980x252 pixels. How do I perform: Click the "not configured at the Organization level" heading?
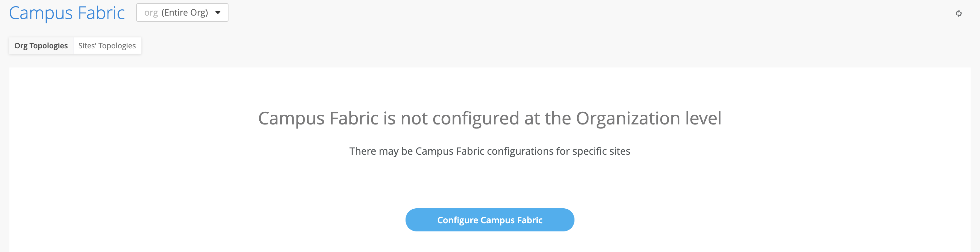point(490,118)
